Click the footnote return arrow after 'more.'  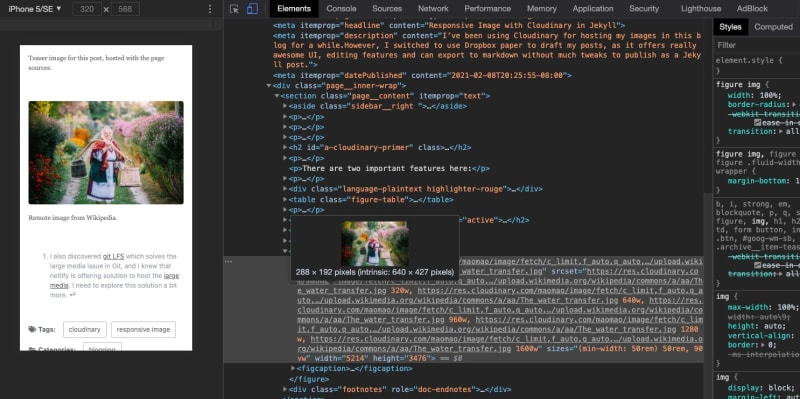click(72, 295)
